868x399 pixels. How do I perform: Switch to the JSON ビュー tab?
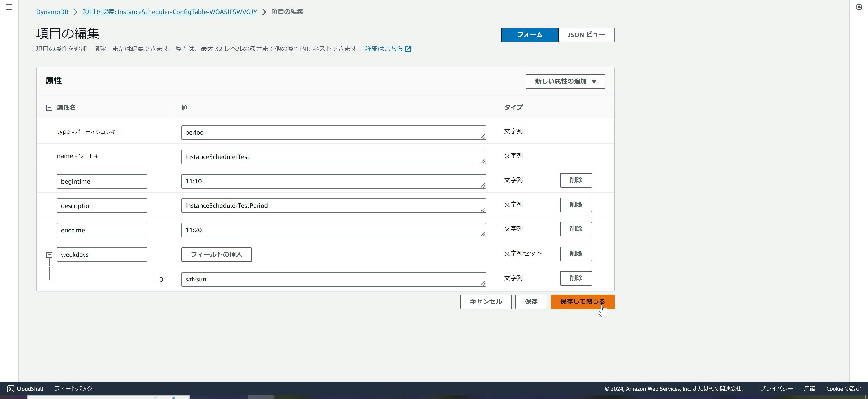[586, 35]
